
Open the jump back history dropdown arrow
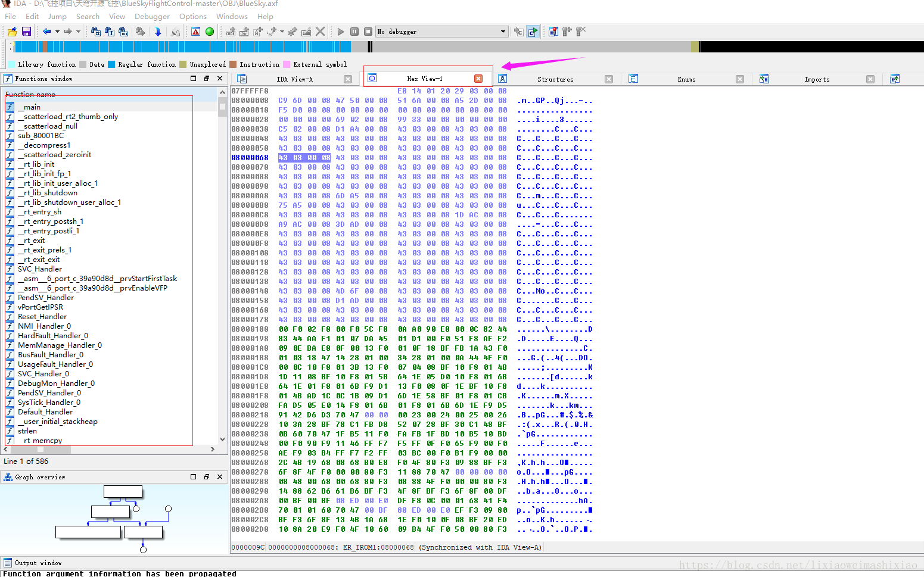point(57,32)
